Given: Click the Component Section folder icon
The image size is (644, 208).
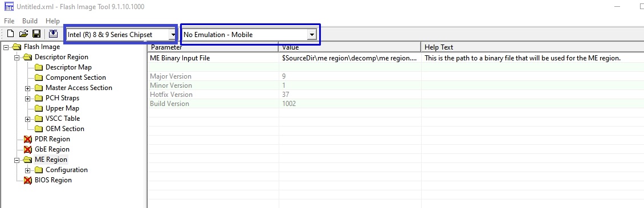Looking at the screenshot, I should pyautogui.click(x=39, y=78).
